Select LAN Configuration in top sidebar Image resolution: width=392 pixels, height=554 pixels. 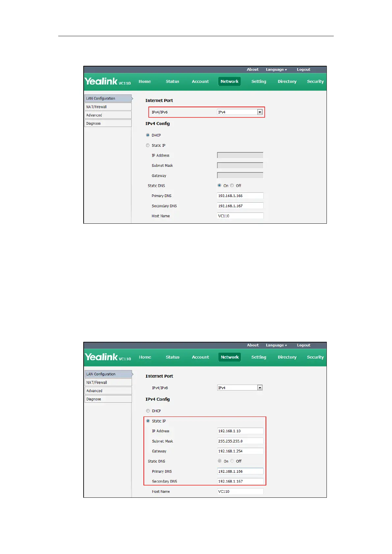tap(108, 98)
